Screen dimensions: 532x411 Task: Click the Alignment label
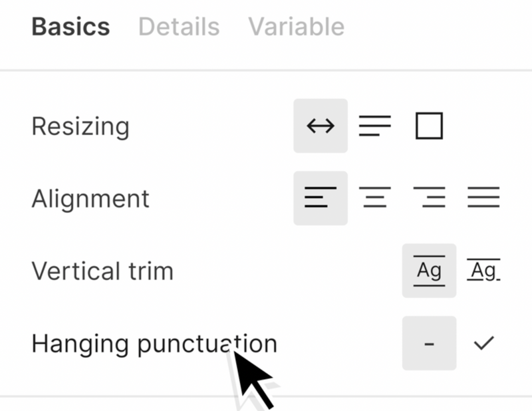tap(90, 200)
